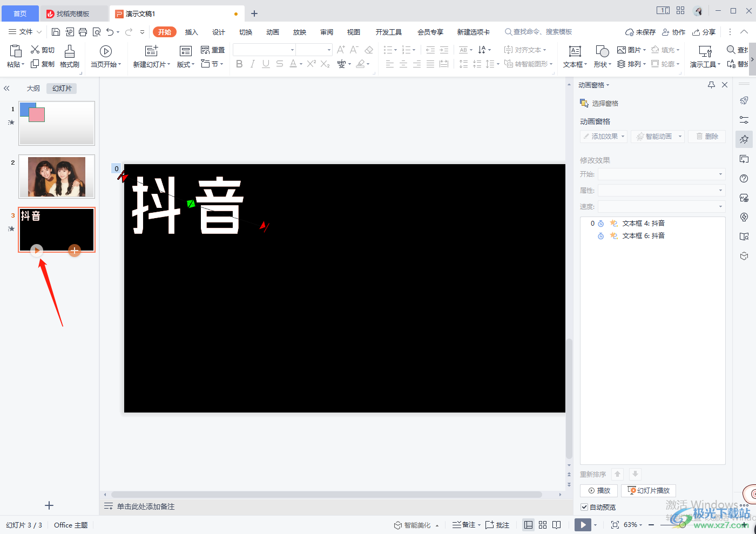The height and width of the screenshot is (534, 756).
Task: Click the 分享 share button
Action: [x=704, y=32]
